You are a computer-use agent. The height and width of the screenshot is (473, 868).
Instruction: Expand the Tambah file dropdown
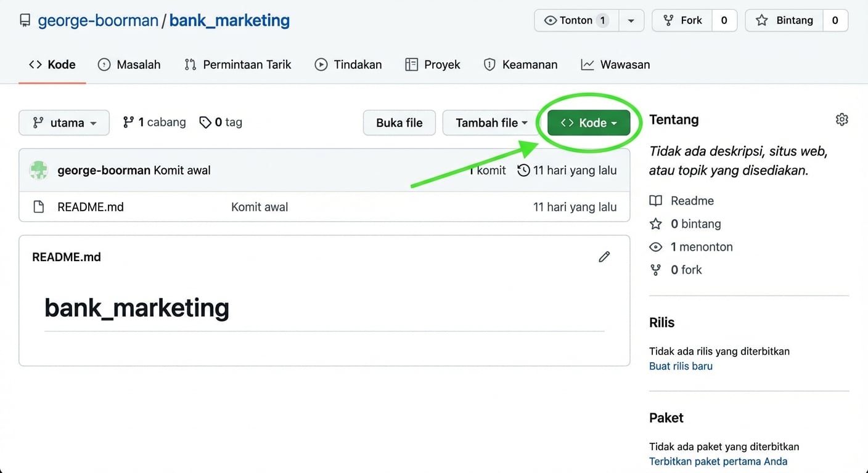point(491,123)
